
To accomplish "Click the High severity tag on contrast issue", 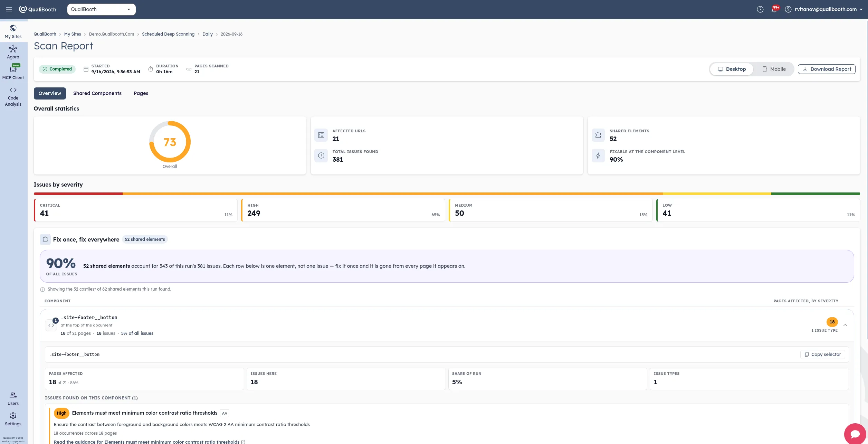I will 61,413.
